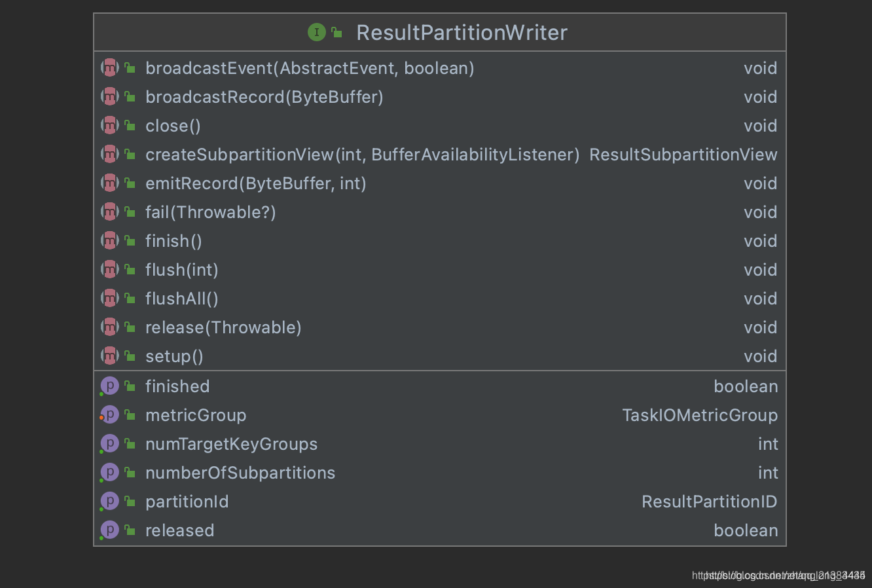The image size is (872, 588).
Task: Select the numTargetKeyGroups property name
Action: pyautogui.click(x=231, y=444)
